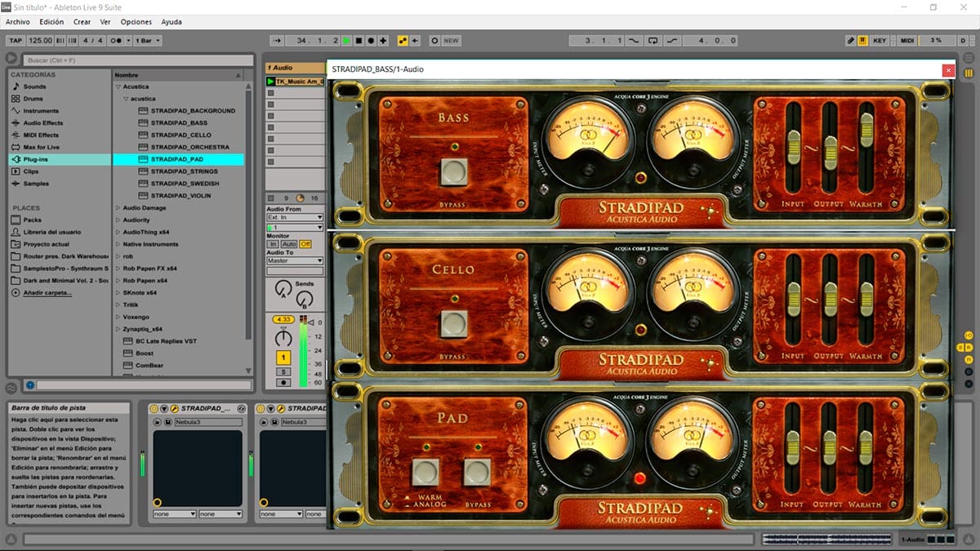Expand the Native Instruments folder

pos(118,245)
